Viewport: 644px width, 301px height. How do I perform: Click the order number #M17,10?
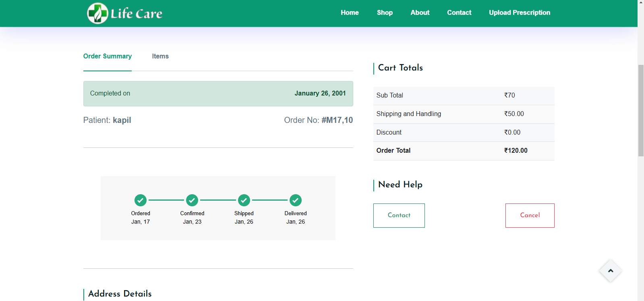click(x=337, y=120)
